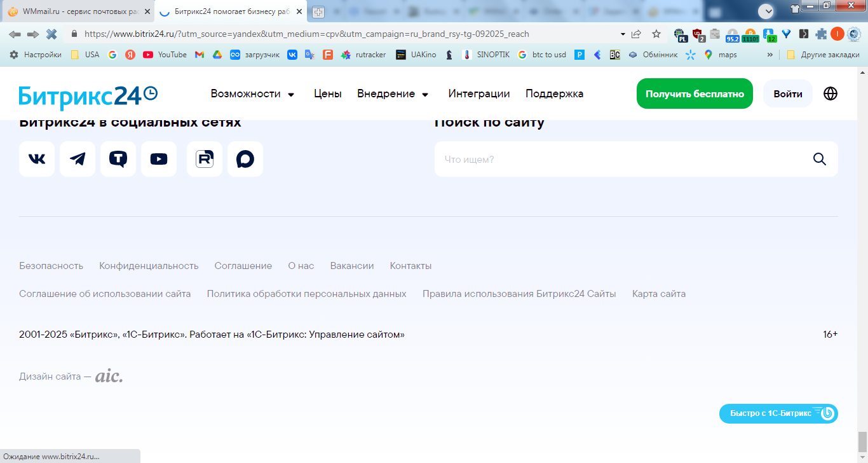Open the Безопасность footer link
The width and height of the screenshot is (868, 463).
(51, 266)
